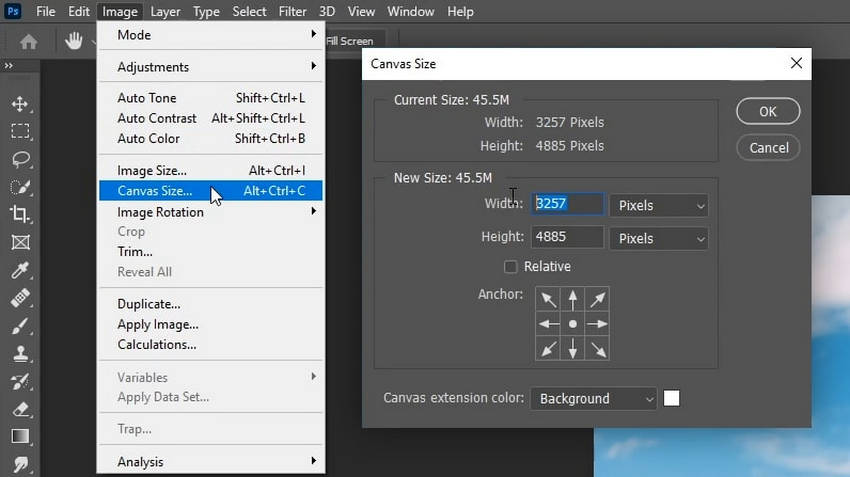This screenshot has width=850, height=477.
Task: Choose Duplicate... menu item
Action: [x=211, y=304]
